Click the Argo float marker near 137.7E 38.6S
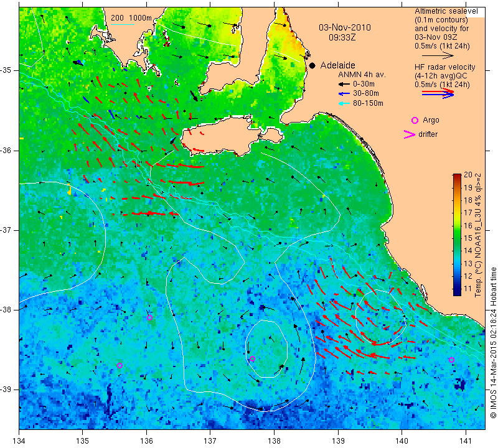This screenshot has height=448, width=498. 252,359
